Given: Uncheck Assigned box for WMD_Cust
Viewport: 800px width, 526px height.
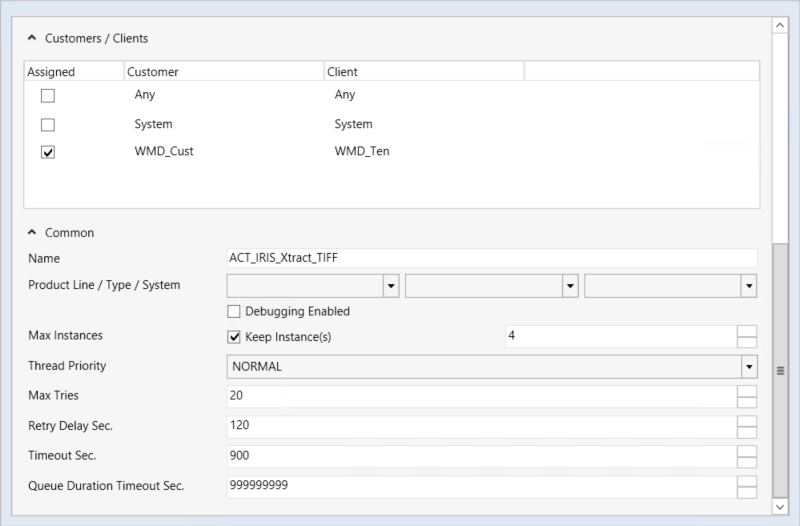Looking at the screenshot, I should click(47, 153).
